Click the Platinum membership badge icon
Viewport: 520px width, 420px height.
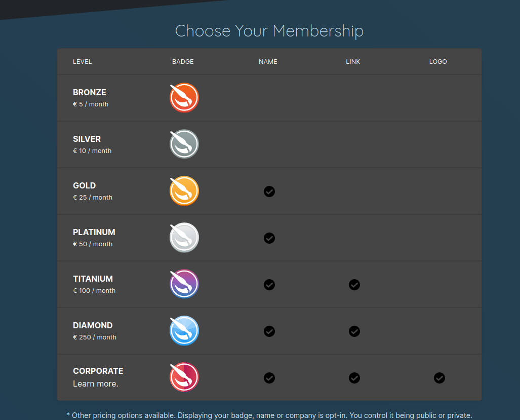coord(184,237)
